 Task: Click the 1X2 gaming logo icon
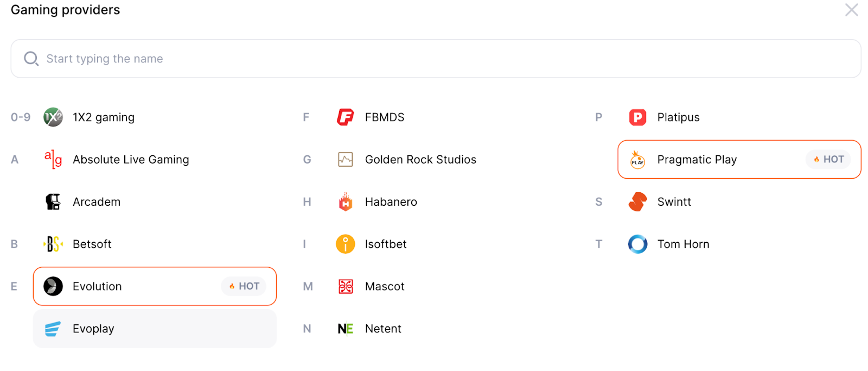[53, 117]
